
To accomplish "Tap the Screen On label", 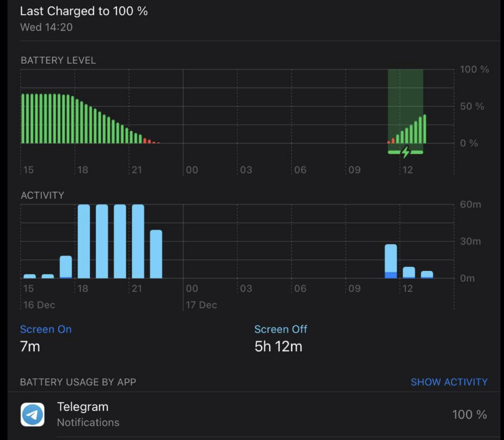I will pos(46,329).
